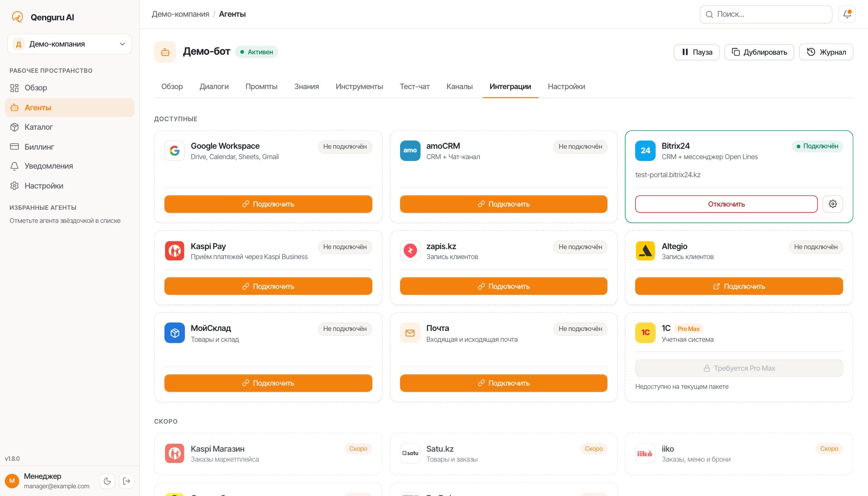Screen dimensions: 868x496
Task: Pause the agent with Пауза button
Action: [697, 52]
